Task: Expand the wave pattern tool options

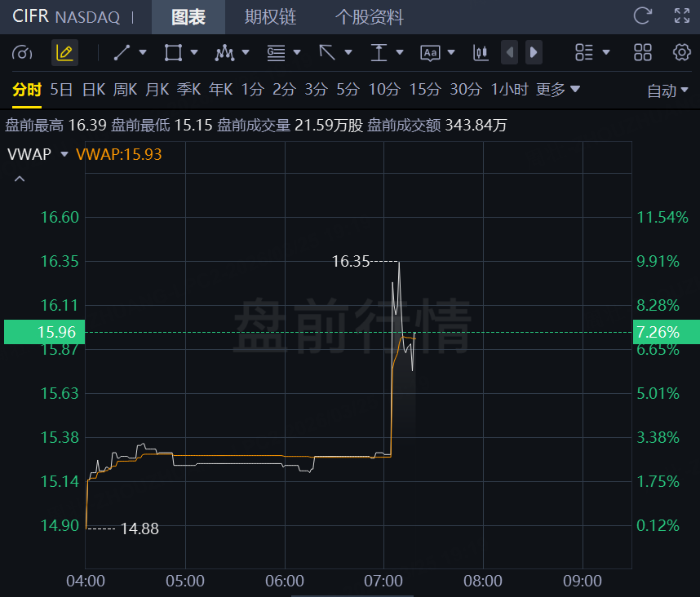Action: (x=246, y=53)
